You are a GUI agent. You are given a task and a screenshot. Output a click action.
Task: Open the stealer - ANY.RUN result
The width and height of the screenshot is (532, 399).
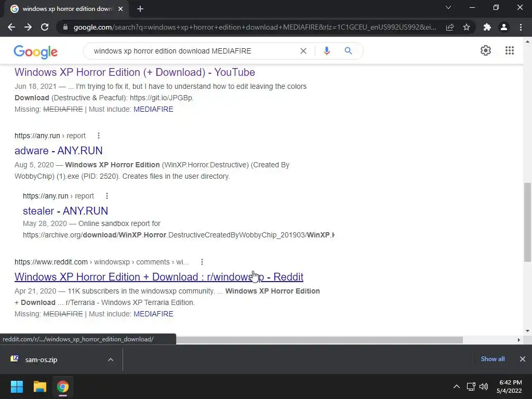65,211
